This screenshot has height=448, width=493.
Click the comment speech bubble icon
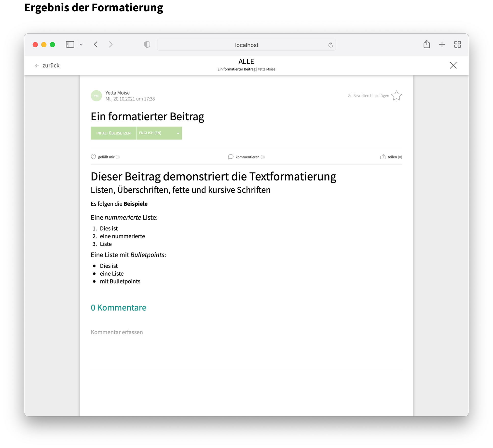coord(231,157)
